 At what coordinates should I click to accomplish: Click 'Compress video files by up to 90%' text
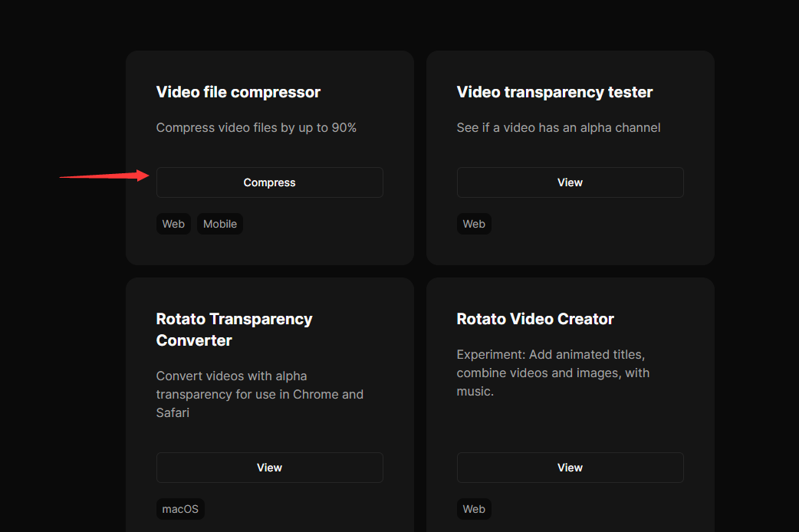click(x=256, y=128)
